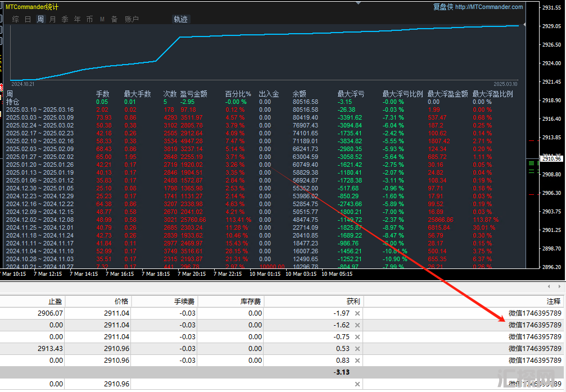
Task: Sort by 注释 (comment) column header
Action: pyautogui.click(x=553, y=302)
